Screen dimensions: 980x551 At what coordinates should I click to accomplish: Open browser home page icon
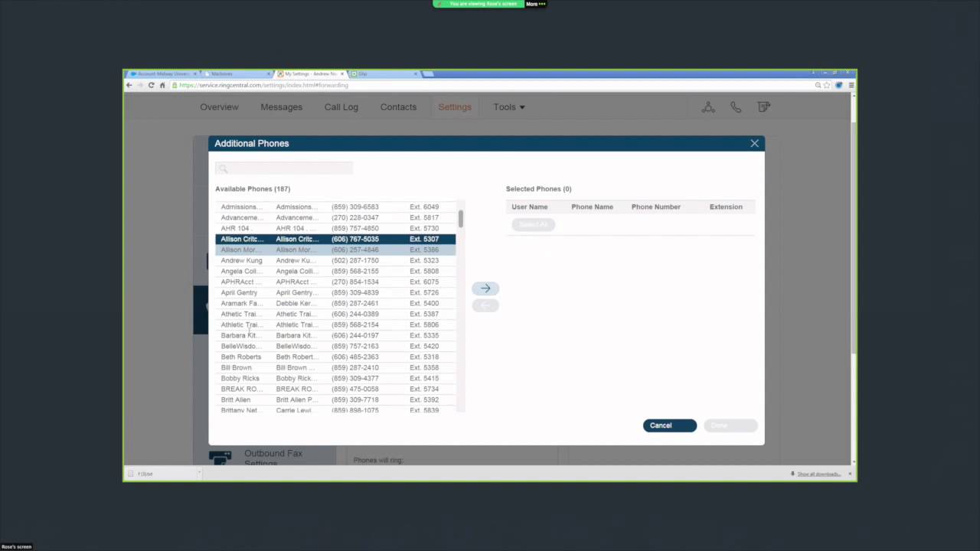coord(162,85)
